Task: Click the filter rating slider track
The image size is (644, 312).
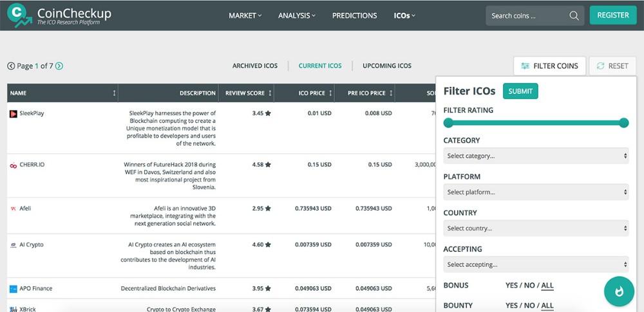Action: (536, 123)
